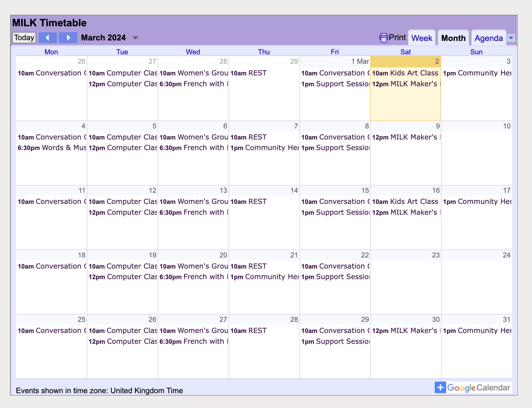This screenshot has width=532, height=408.
Task: Switch to the Week view tab
Action: (421, 38)
